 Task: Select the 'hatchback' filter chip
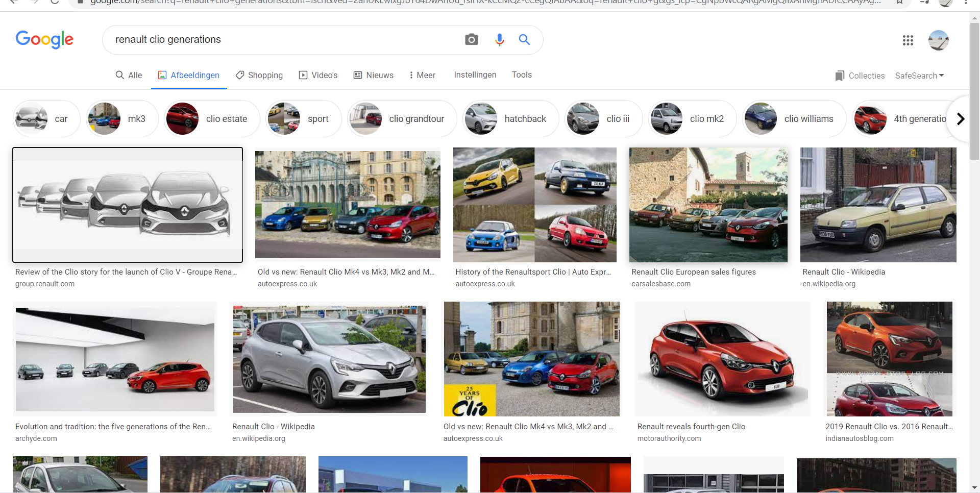[510, 119]
